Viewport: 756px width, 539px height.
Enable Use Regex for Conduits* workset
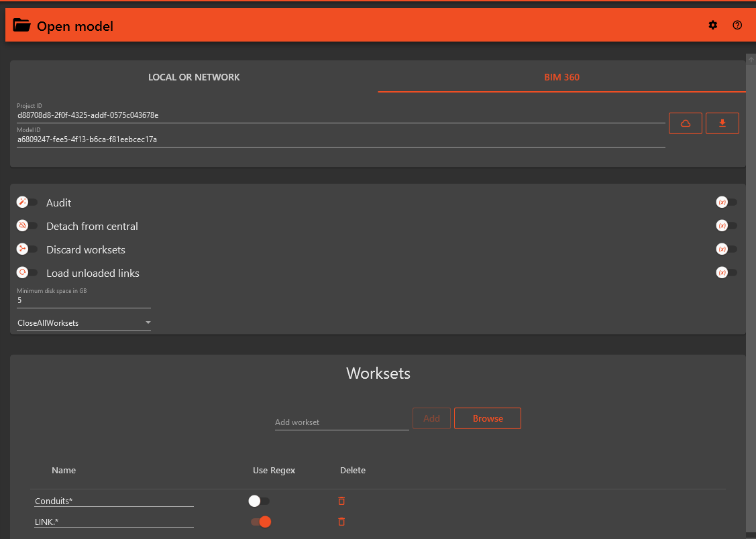[x=259, y=501]
